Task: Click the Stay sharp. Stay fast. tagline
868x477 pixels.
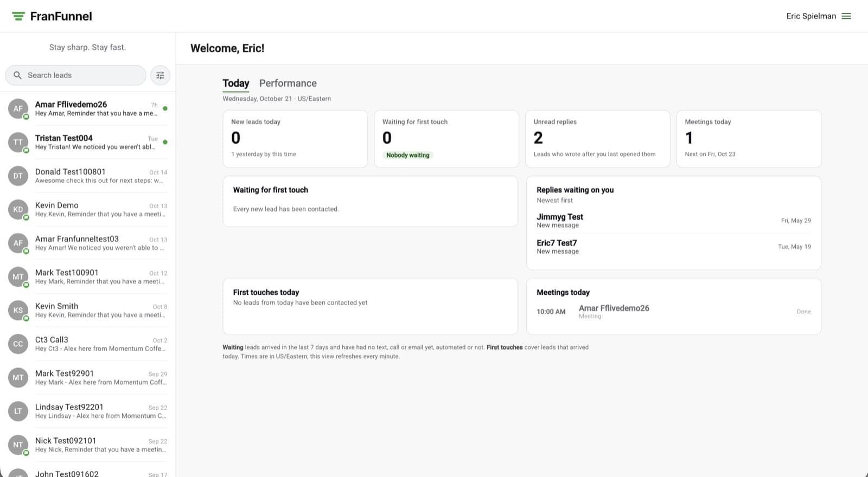Action: [x=87, y=47]
